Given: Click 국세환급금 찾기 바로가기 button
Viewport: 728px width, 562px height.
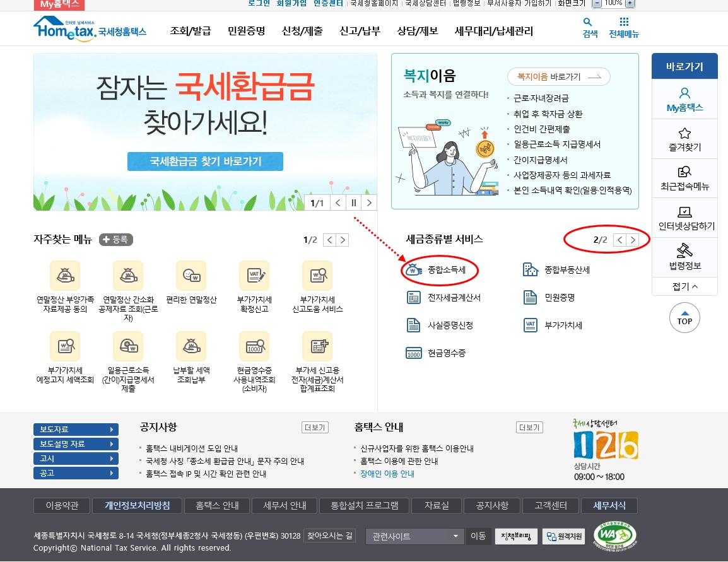Looking at the screenshot, I should point(205,161).
